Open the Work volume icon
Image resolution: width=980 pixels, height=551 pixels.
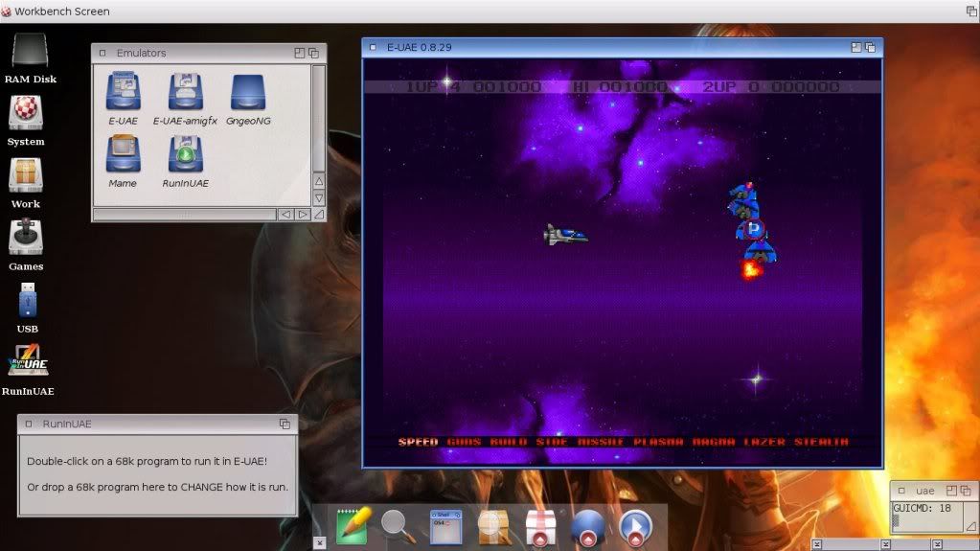26,175
